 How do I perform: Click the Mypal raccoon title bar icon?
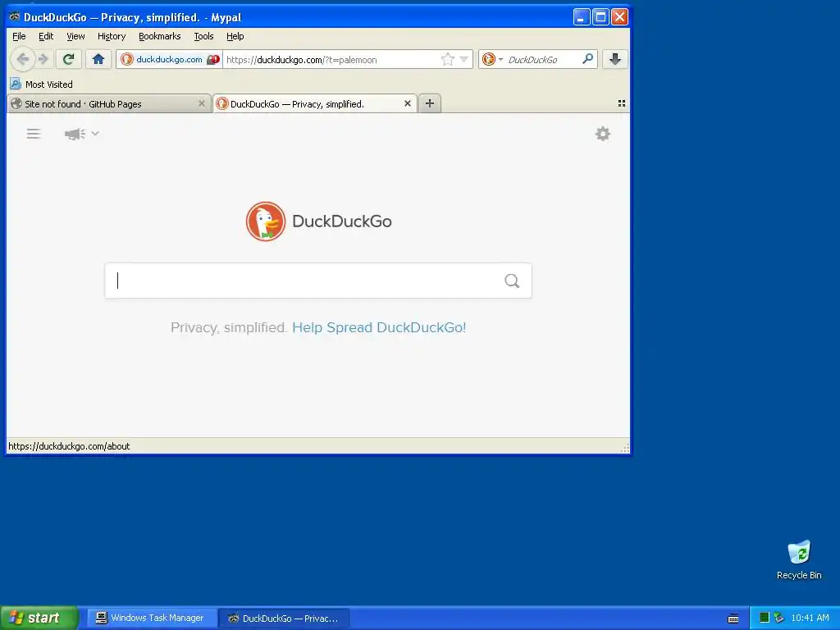tap(15, 16)
